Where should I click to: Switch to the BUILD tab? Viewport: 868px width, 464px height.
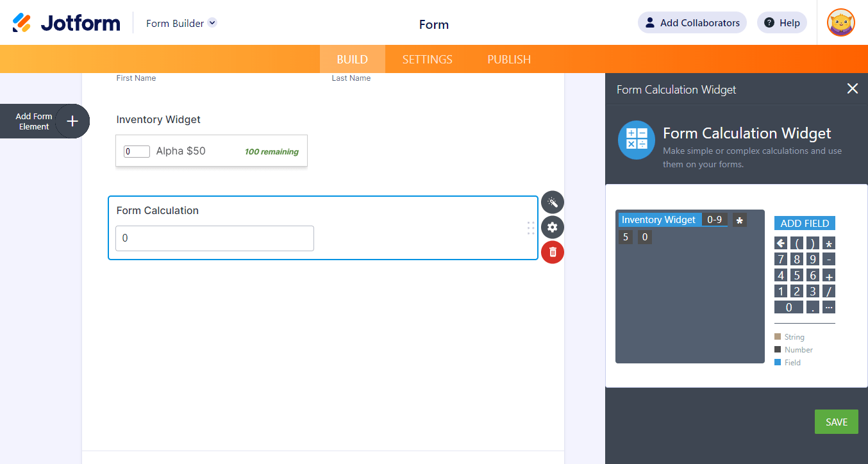coord(353,59)
